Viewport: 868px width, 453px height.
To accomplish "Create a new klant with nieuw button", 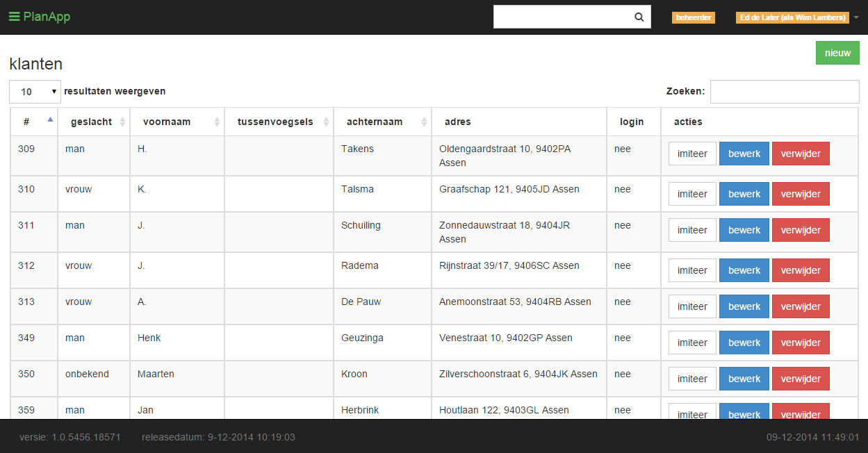I will [x=837, y=53].
